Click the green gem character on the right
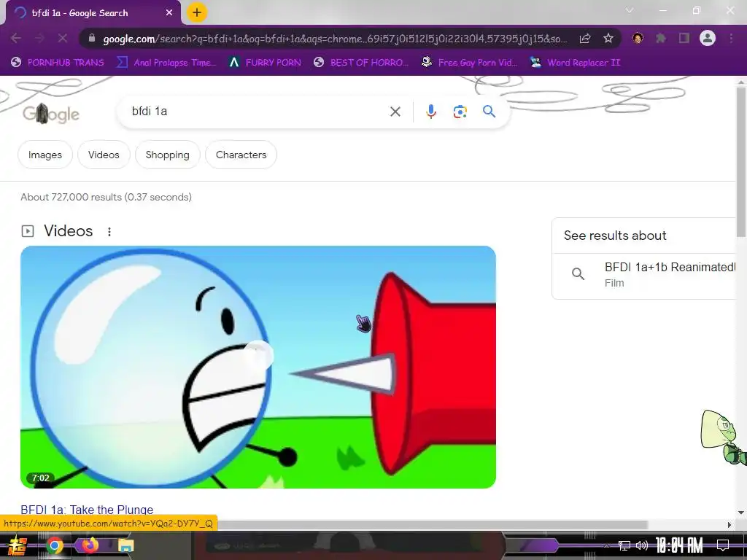The image size is (747, 560). coord(723,437)
